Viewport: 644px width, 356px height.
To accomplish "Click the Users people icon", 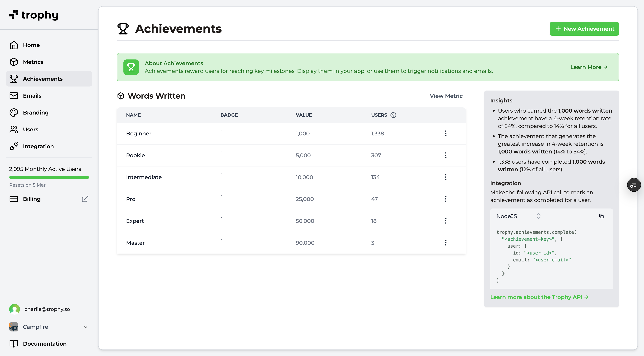I will [14, 129].
